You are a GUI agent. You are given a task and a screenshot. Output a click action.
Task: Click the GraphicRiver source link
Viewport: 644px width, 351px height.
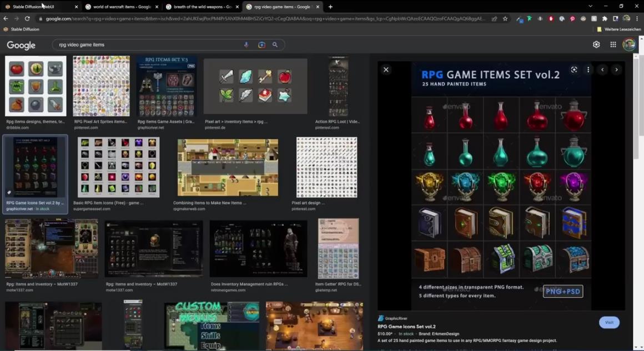[x=393, y=318]
